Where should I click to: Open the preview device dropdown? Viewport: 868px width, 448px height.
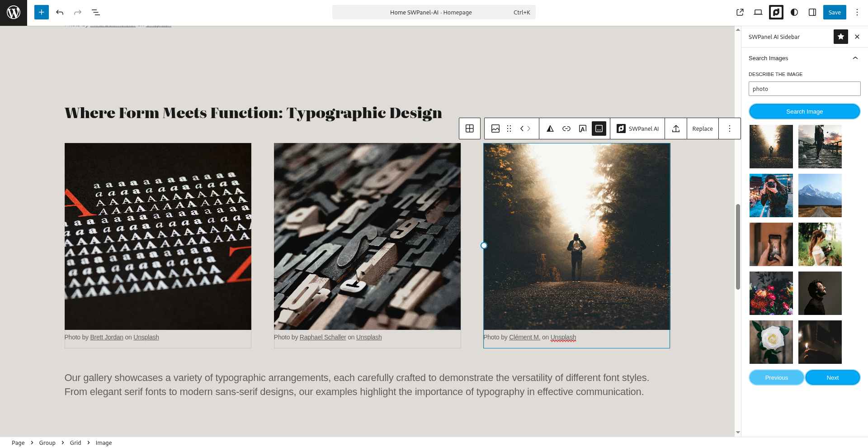point(758,12)
